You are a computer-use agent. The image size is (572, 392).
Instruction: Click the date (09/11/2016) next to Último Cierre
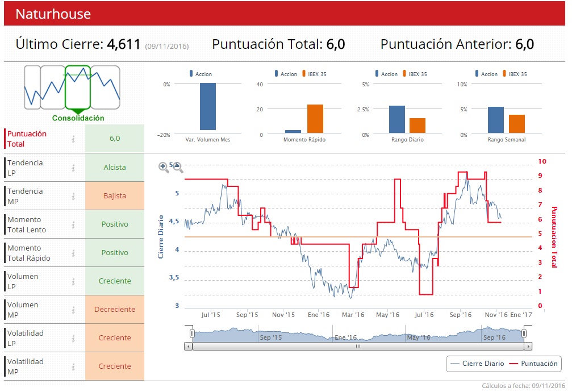166,47
